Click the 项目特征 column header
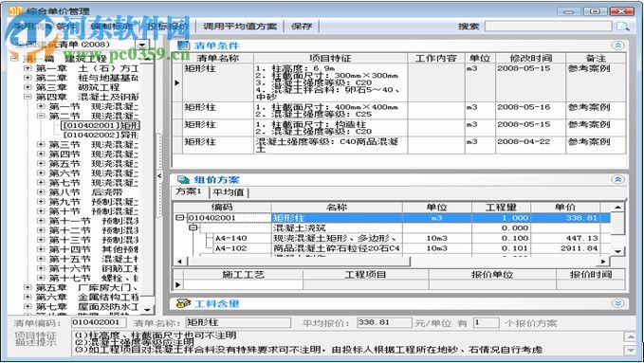Image resolution: width=644 pixels, height=363 pixels. tap(330, 58)
